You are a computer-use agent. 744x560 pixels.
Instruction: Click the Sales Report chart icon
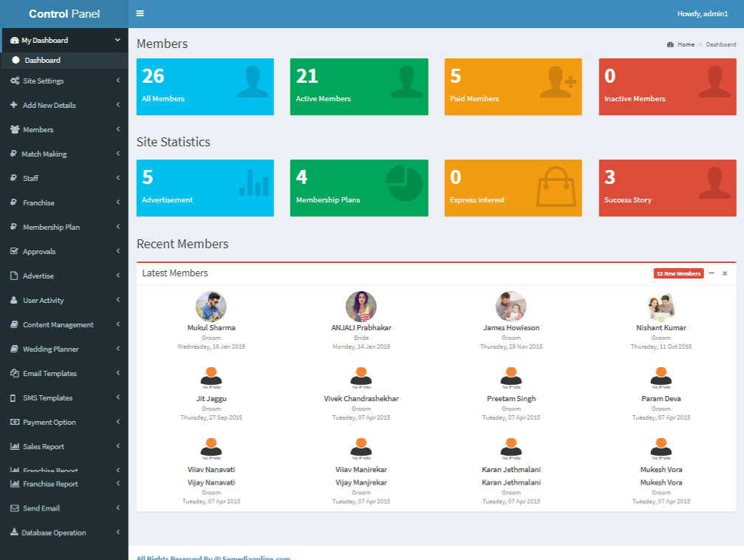click(x=15, y=446)
